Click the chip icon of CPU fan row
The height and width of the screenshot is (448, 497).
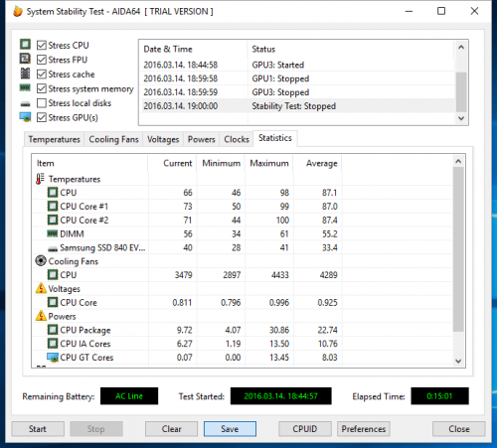(x=53, y=275)
